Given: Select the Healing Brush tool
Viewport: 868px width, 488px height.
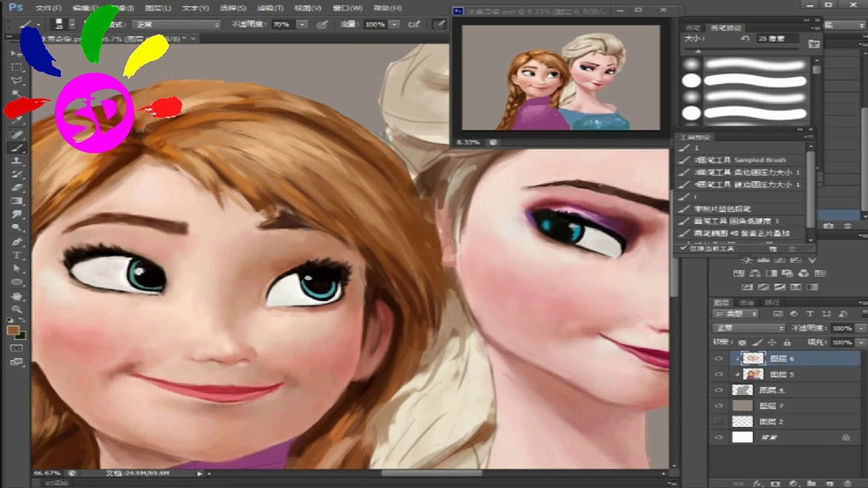Looking at the screenshot, I should tap(16, 134).
